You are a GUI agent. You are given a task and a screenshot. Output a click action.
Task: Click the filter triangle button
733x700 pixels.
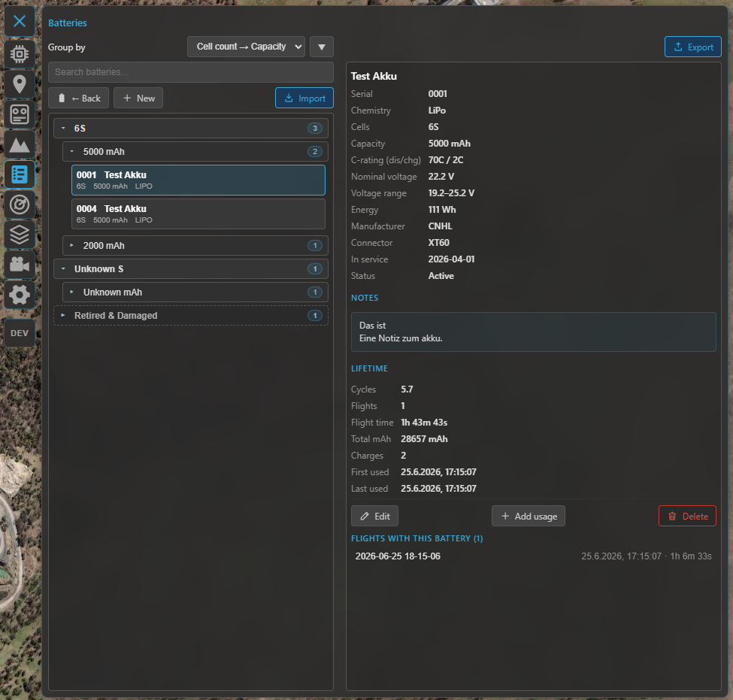(x=322, y=47)
